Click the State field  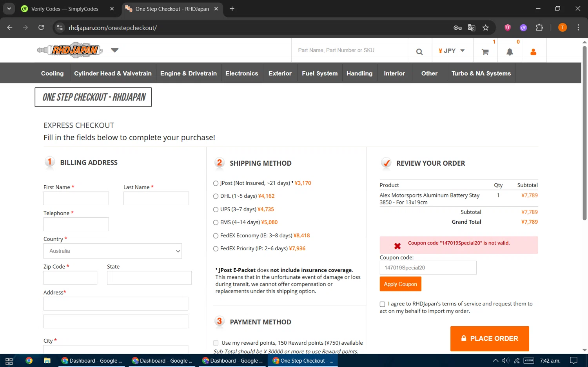[x=149, y=278]
